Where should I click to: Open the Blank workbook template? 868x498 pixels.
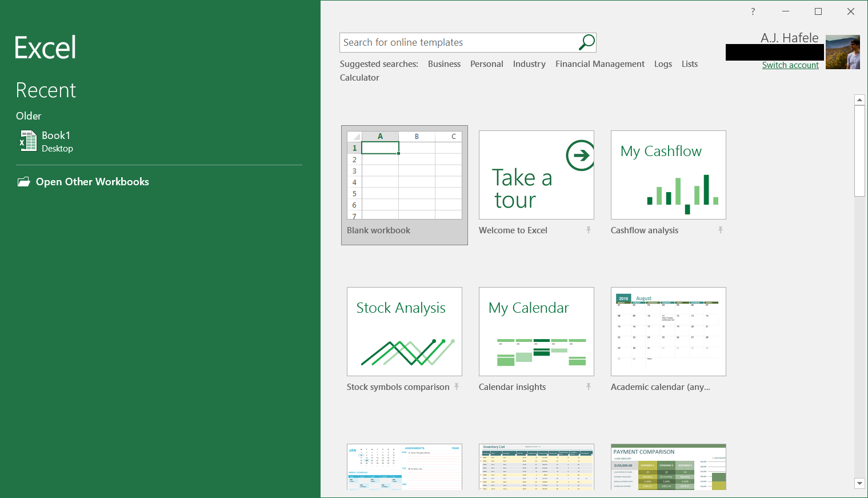pos(405,185)
